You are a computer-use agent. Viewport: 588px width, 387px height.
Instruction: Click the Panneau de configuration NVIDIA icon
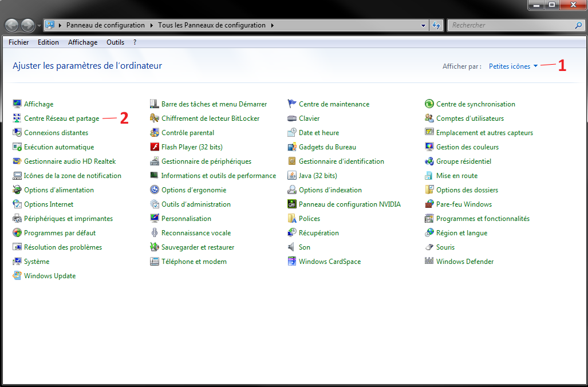[x=292, y=204]
